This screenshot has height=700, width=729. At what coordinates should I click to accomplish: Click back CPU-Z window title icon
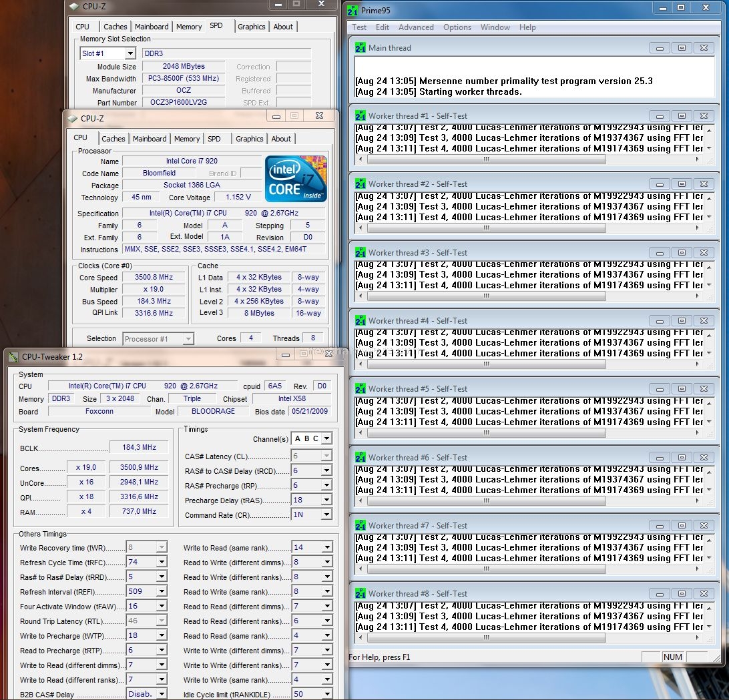pos(74,7)
